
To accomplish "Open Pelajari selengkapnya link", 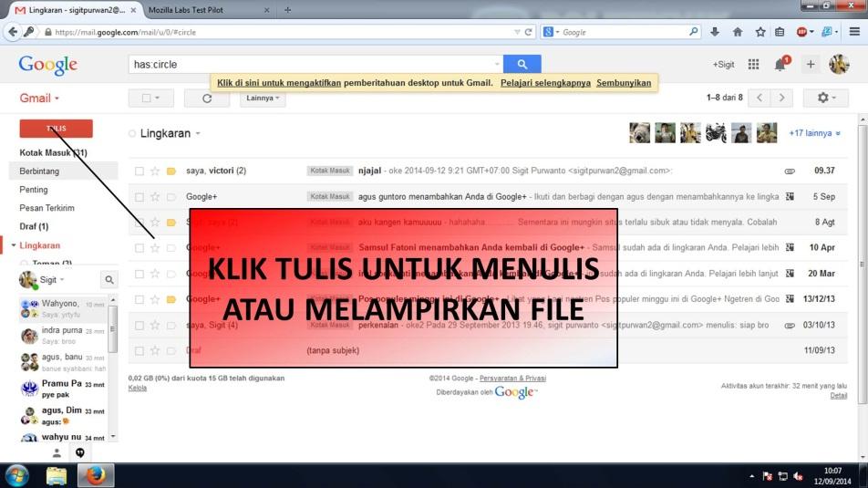I will [x=545, y=83].
